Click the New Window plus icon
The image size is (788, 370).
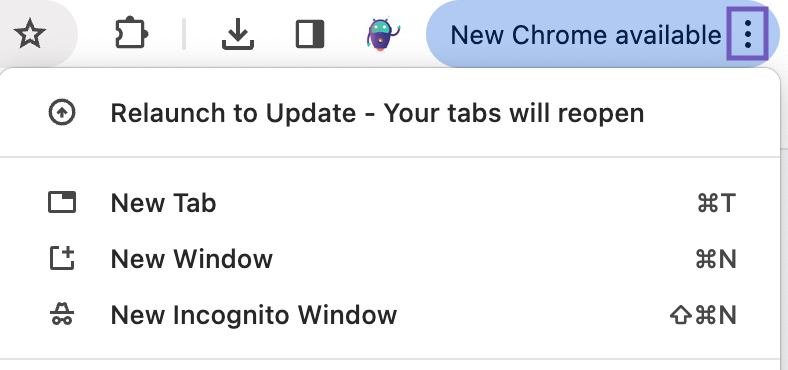coord(62,259)
